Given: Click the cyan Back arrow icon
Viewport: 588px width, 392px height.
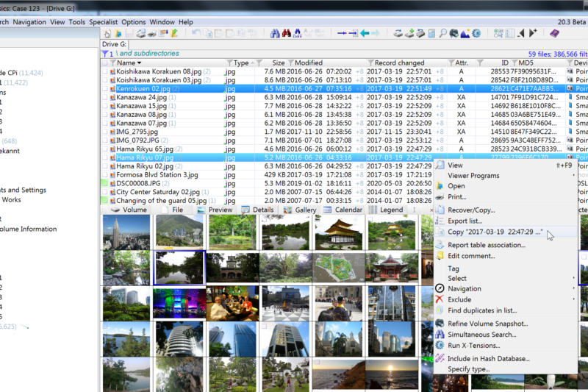Looking at the screenshot, I should [x=364, y=33].
